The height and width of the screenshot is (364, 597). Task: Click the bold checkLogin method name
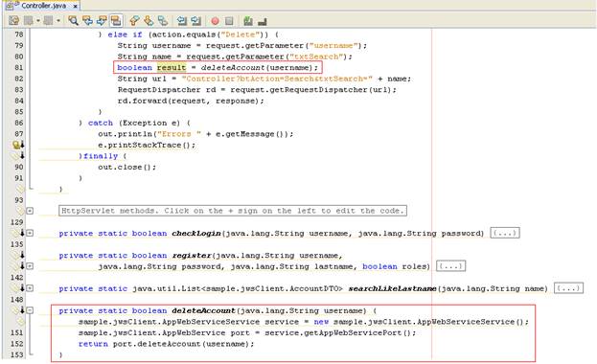pos(196,233)
